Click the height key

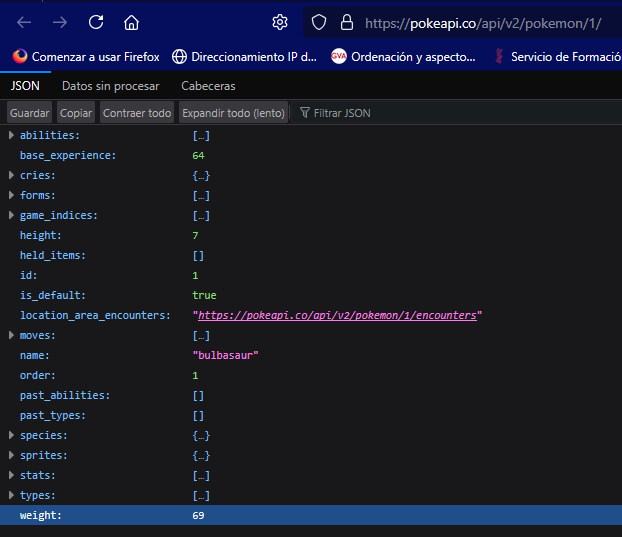tap(41, 235)
